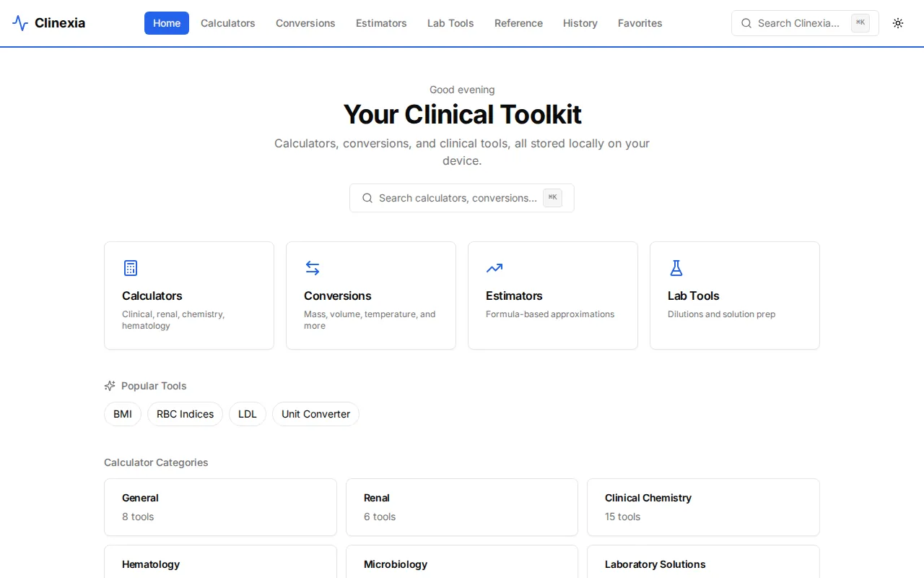The width and height of the screenshot is (924, 578).
Task: Click the flask icon on Lab Tools card
Action: [676, 268]
